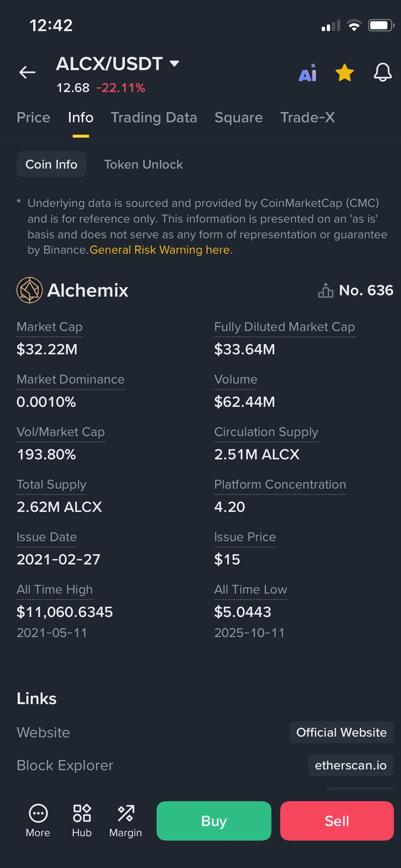This screenshot has height=868, width=401.
Task: Open price alerts bell icon
Action: [x=382, y=73]
